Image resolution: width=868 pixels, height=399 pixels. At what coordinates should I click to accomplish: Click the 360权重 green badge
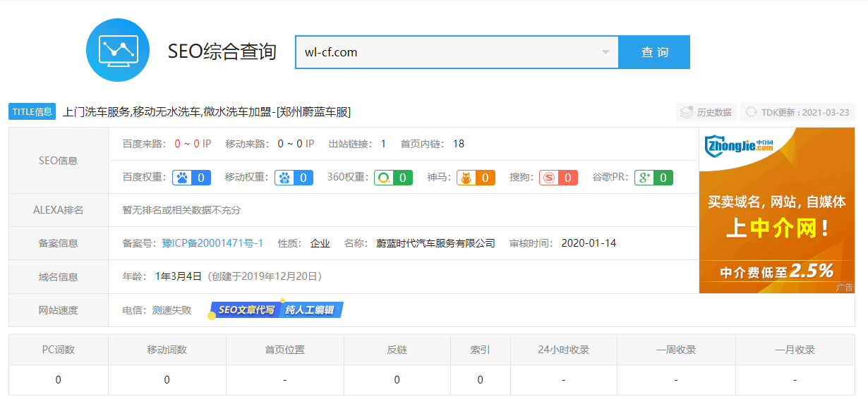click(x=393, y=178)
